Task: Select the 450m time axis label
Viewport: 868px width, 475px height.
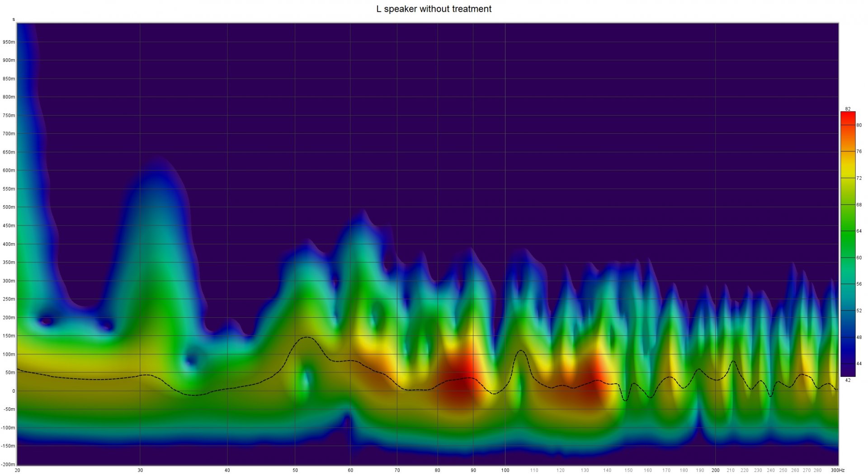Action: pos(9,226)
